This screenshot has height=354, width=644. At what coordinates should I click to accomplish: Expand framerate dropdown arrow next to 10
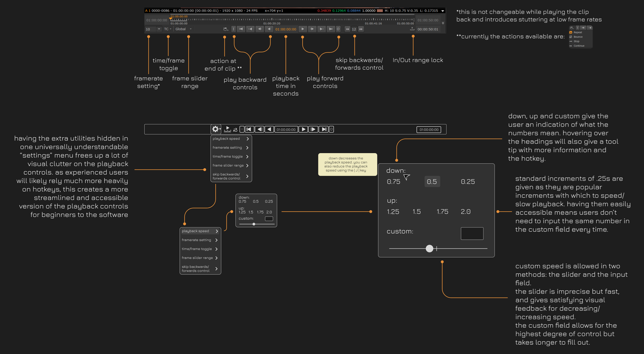[159, 29]
